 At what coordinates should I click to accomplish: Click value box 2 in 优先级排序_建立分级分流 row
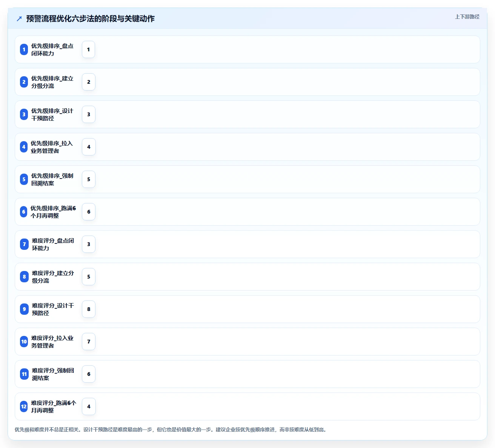[x=89, y=82]
